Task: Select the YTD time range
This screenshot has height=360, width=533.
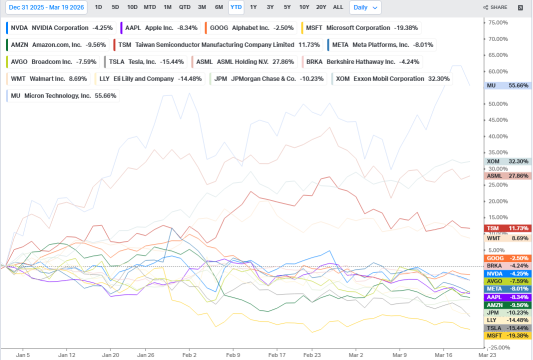Action: [236, 7]
